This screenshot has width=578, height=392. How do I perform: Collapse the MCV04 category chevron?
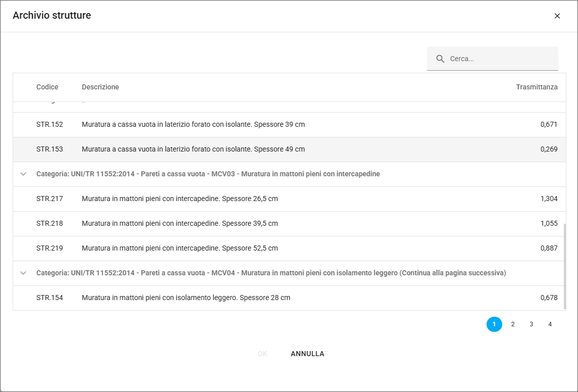pos(23,273)
